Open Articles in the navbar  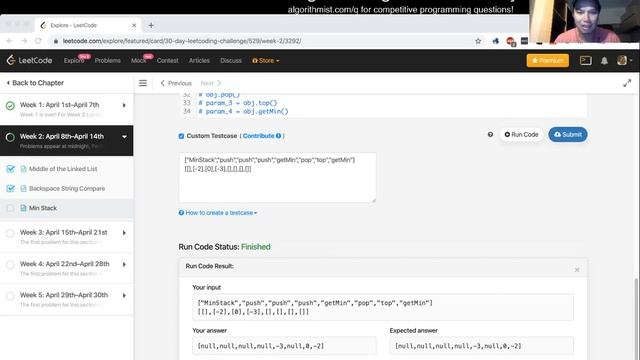(x=199, y=60)
